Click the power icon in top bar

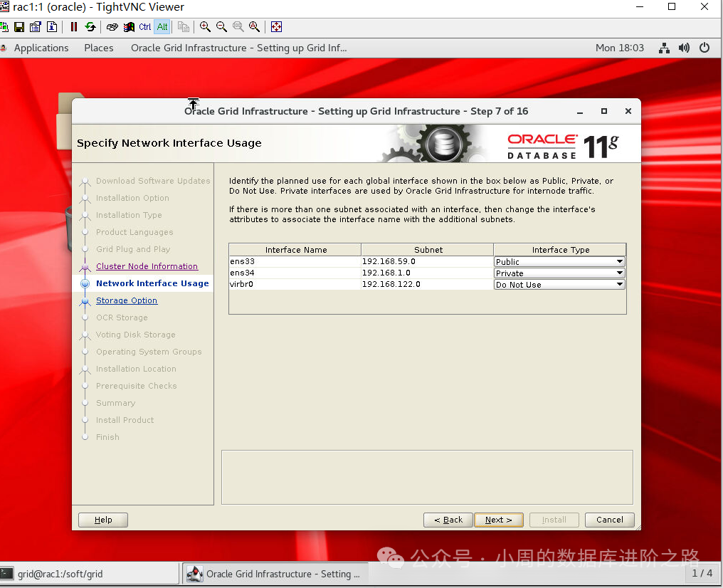point(704,48)
